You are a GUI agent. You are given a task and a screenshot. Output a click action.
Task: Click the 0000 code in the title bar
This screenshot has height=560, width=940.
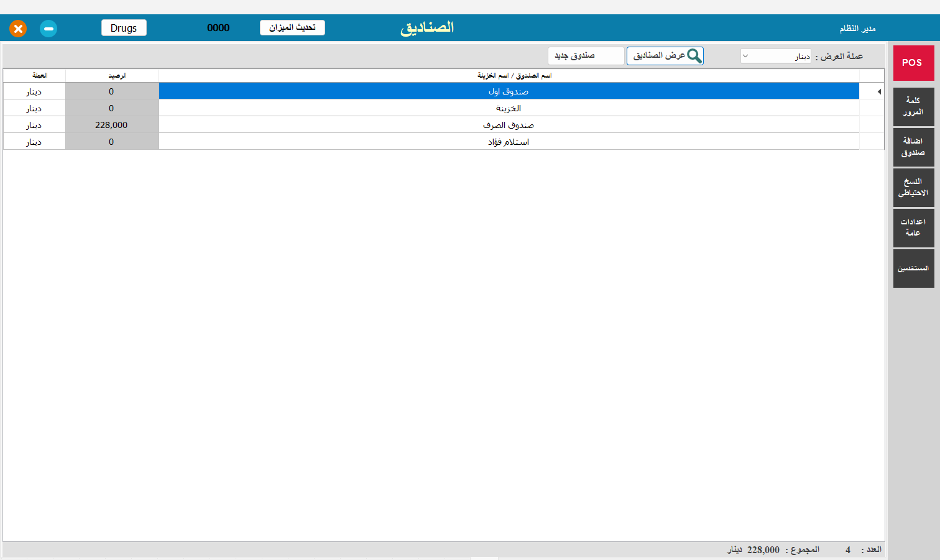tap(218, 28)
